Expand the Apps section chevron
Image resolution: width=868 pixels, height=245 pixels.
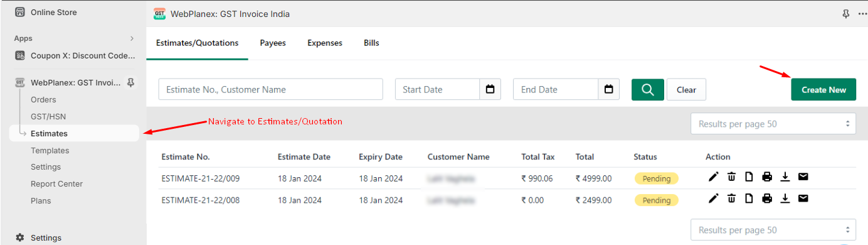132,38
